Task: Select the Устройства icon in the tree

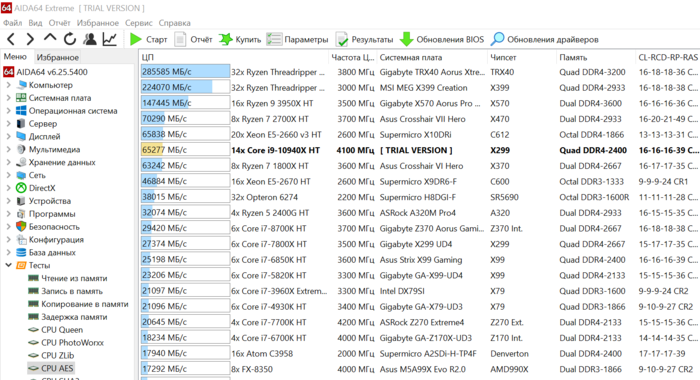Action: pyautogui.click(x=21, y=201)
